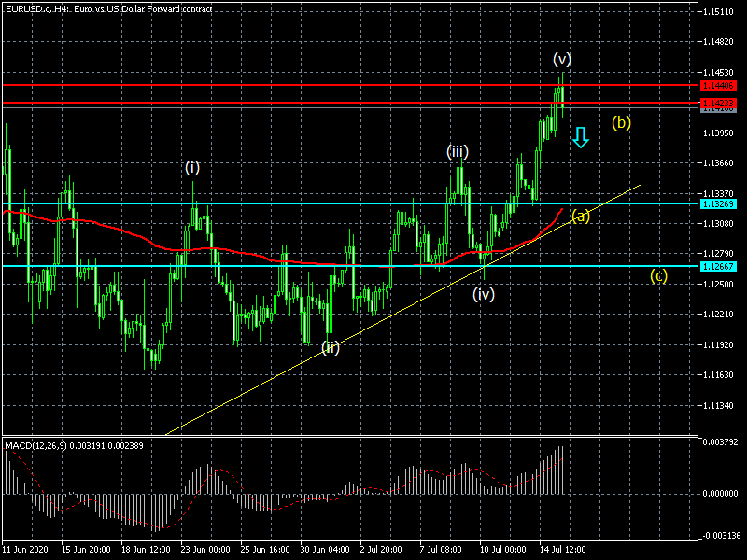Click the 1.11630 price scale value
The width and height of the screenshot is (747, 560).
pos(718,375)
